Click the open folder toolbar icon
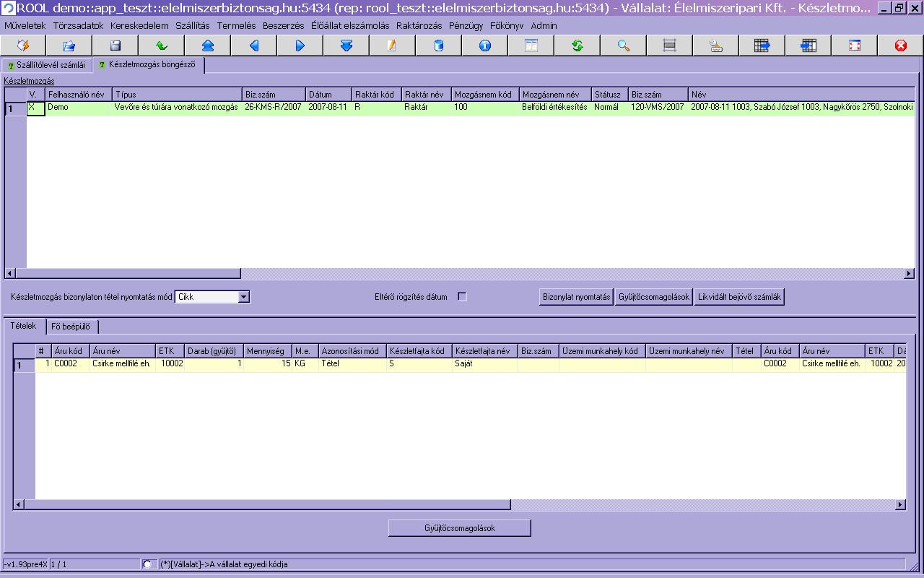 [69, 46]
